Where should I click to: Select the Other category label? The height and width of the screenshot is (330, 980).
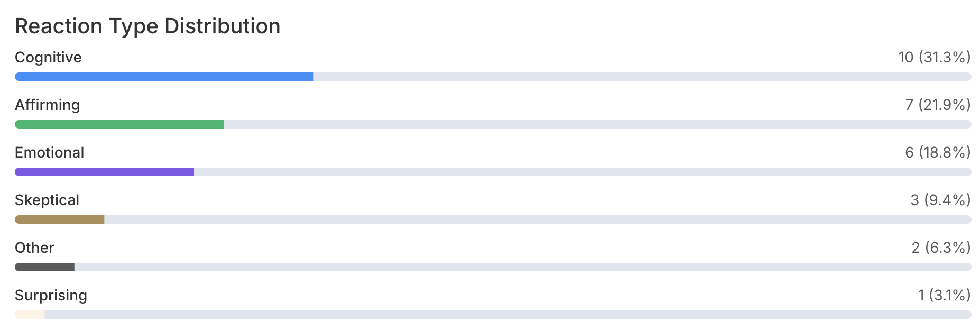(34, 247)
